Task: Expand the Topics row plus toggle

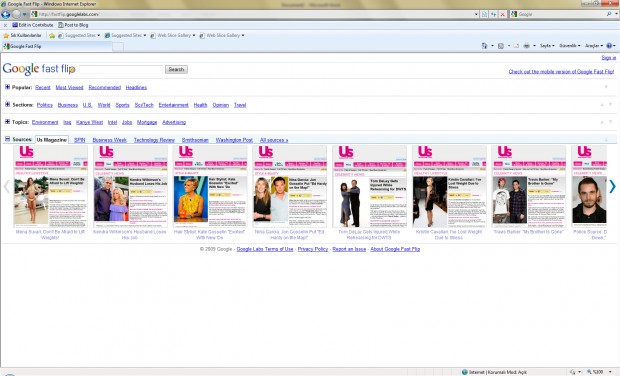Action: (x=7, y=122)
